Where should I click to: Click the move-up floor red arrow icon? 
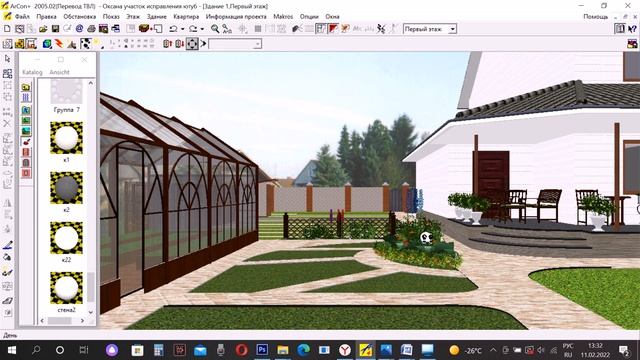pyautogui.click(x=167, y=44)
